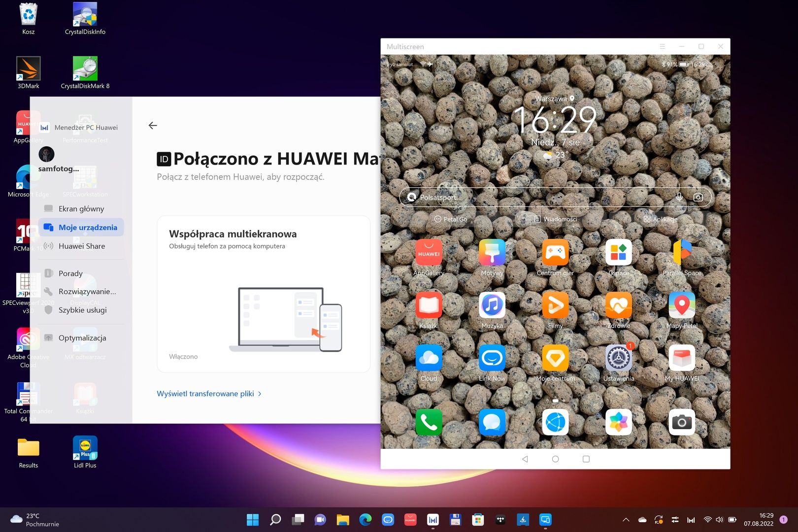Open Ustawienia settings on the phone

[619, 358]
